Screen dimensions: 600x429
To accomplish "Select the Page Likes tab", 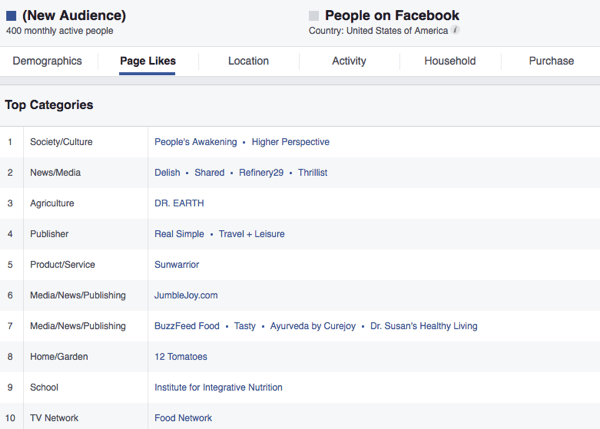I will (147, 61).
